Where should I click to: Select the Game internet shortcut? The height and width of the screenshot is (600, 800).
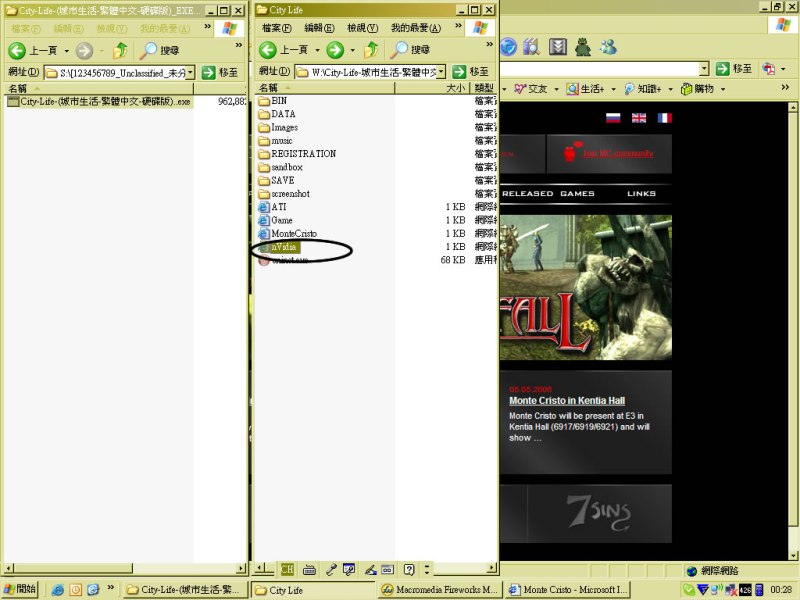[276, 220]
